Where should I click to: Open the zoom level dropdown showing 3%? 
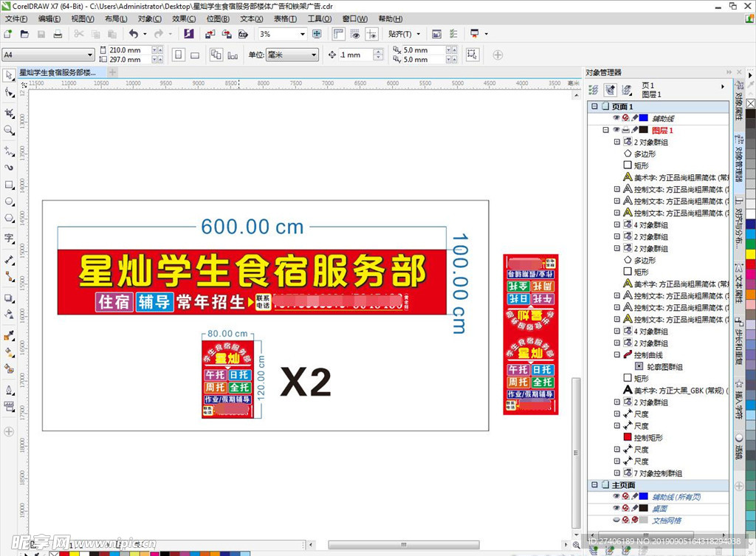(x=303, y=34)
